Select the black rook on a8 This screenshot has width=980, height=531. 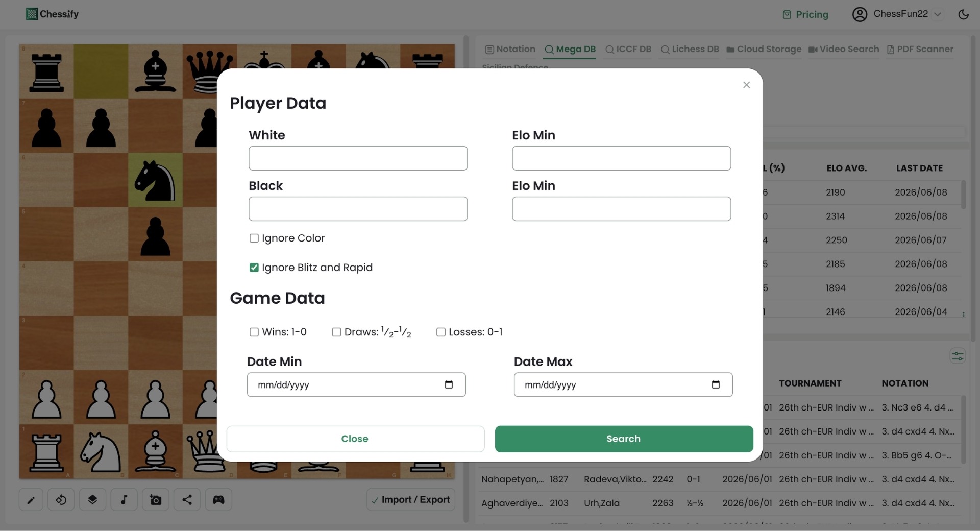46,71
